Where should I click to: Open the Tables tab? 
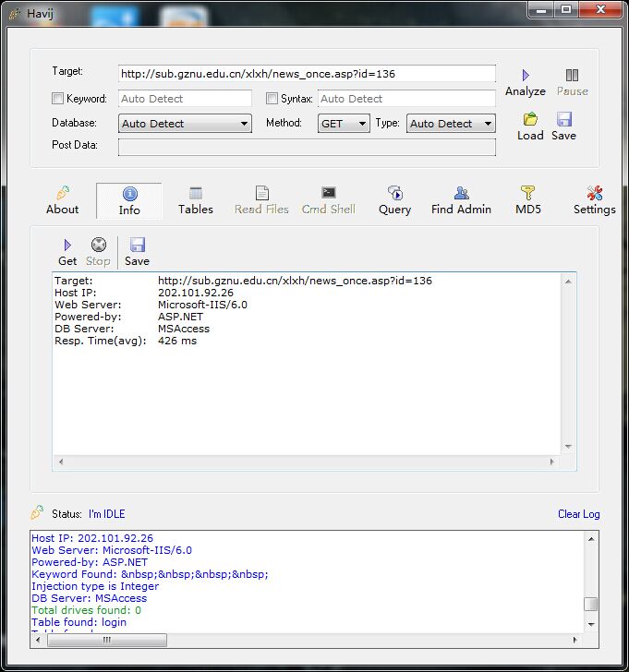(x=196, y=200)
